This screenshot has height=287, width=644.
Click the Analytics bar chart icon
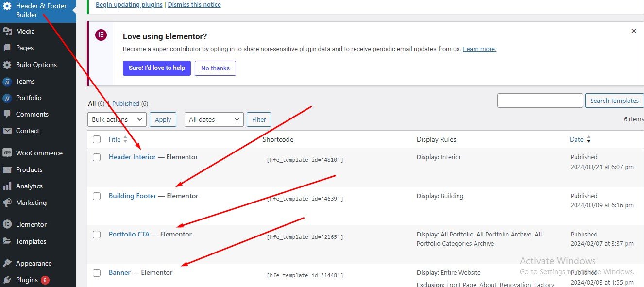(7, 186)
